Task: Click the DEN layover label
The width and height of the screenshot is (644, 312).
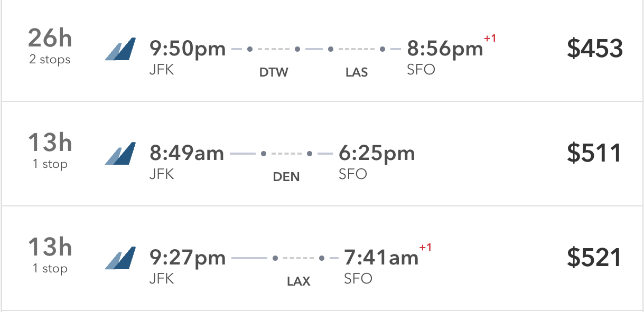Action: pyautogui.click(x=286, y=177)
